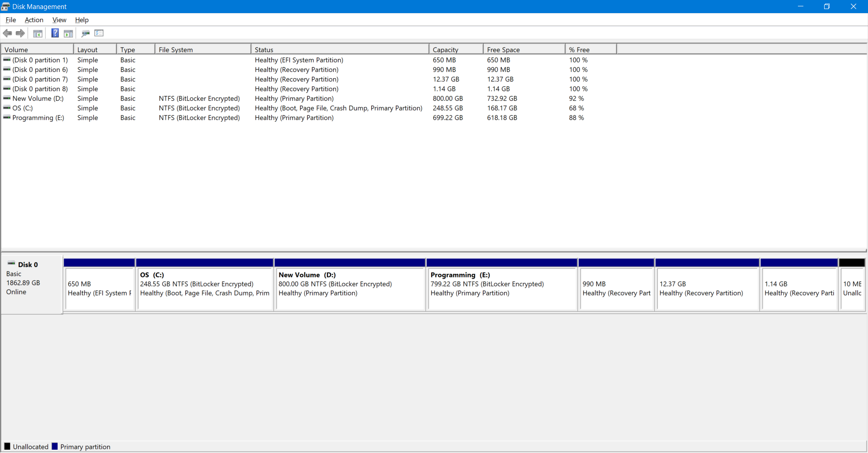Click the "Healthy (Boot, Page File, Crash Dump, Primary Partition)" status
The image size is (868, 453).
click(339, 108)
